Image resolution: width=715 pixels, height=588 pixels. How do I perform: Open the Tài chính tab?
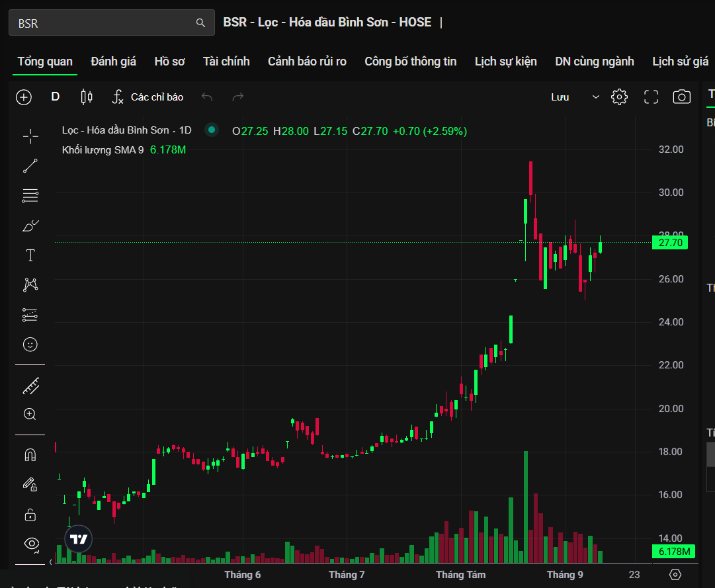(x=226, y=62)
